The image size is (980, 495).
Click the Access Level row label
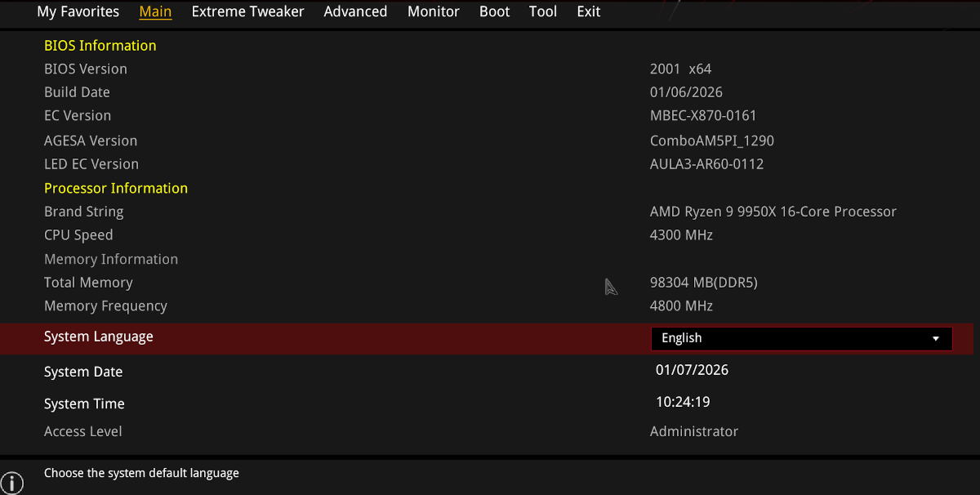[83, 431]
